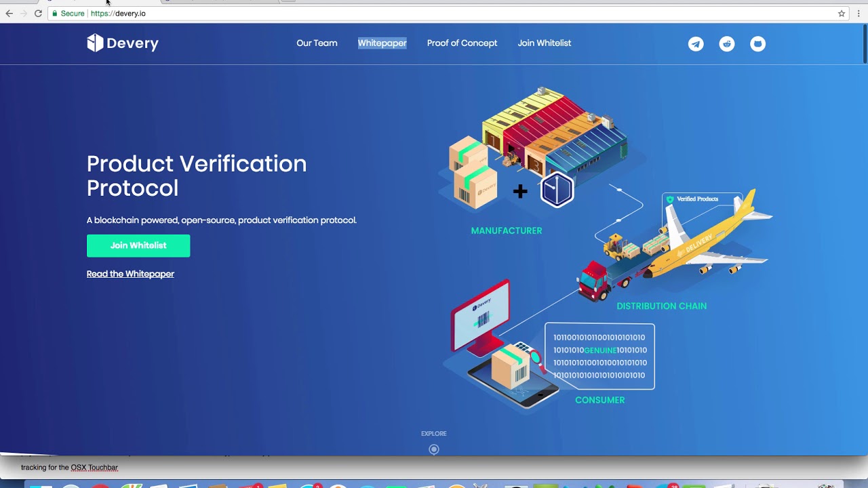The height and width of the screenshot is (488, 868).
Task: Open Devery's Reddit icon
Action: 727,44
